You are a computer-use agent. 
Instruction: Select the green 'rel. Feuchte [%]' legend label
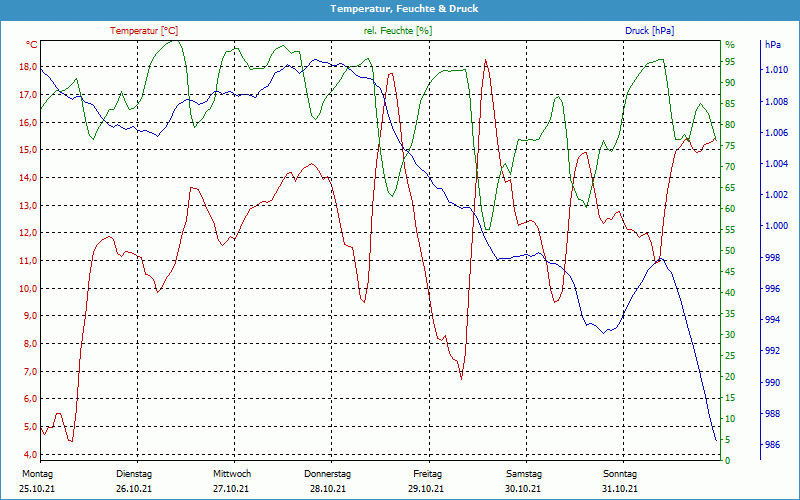tap(397, 31)
